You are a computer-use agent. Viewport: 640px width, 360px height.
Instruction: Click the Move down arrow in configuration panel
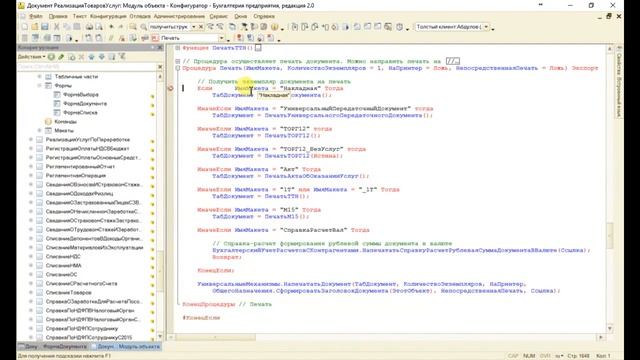point(101,57)
